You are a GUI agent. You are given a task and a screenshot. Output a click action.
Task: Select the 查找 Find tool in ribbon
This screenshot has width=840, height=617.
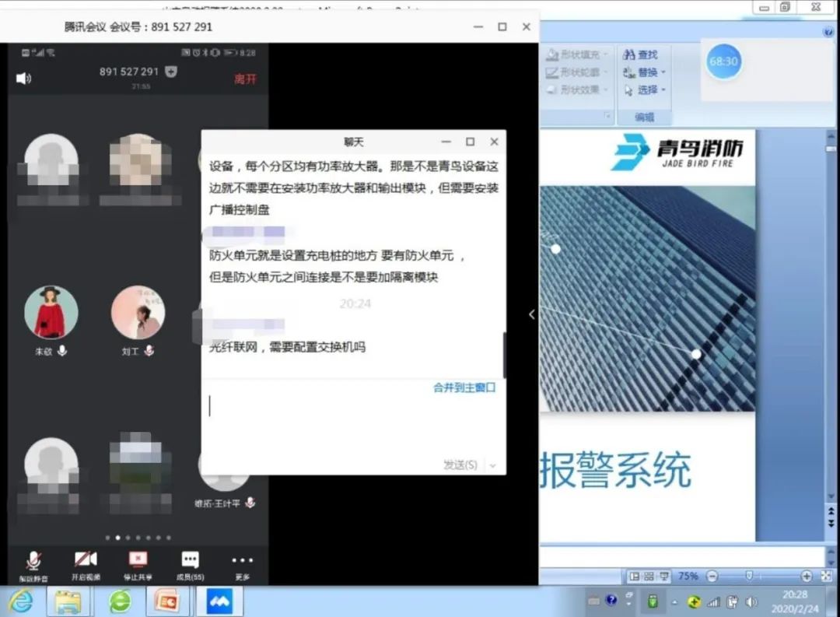tap(645, 54)
